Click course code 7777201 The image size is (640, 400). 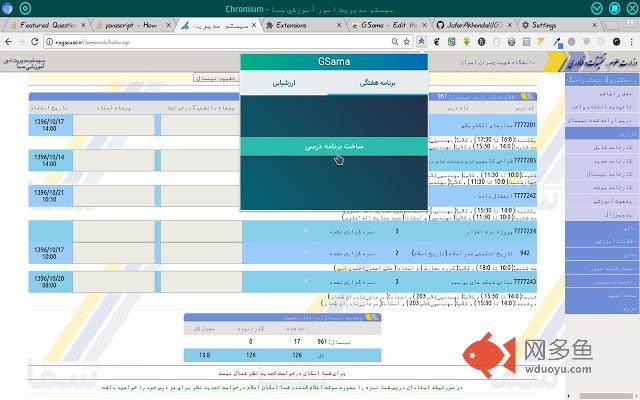point(524,125)
